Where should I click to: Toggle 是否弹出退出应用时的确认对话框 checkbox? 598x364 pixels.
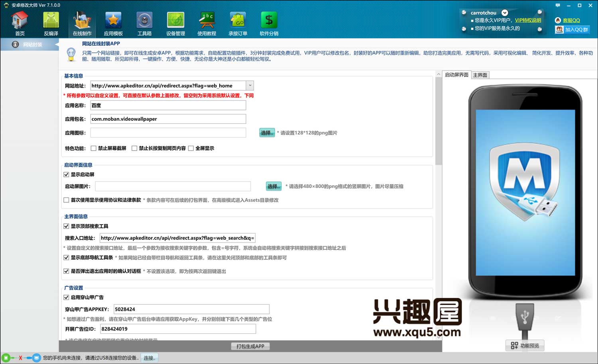click(66, 271)
